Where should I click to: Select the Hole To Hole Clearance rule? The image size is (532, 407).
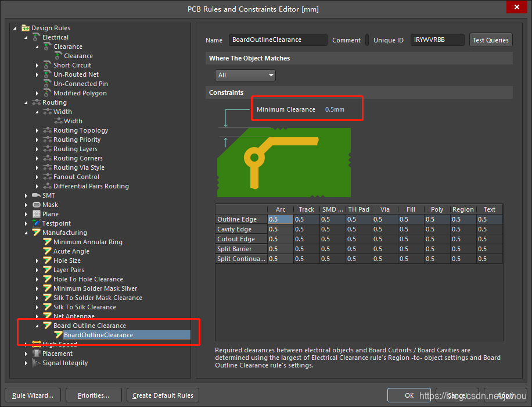point(88,279)
